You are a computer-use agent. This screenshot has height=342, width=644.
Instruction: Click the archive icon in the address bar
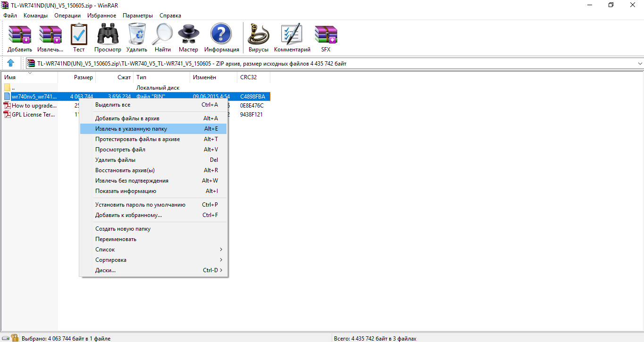coord(31,63)
